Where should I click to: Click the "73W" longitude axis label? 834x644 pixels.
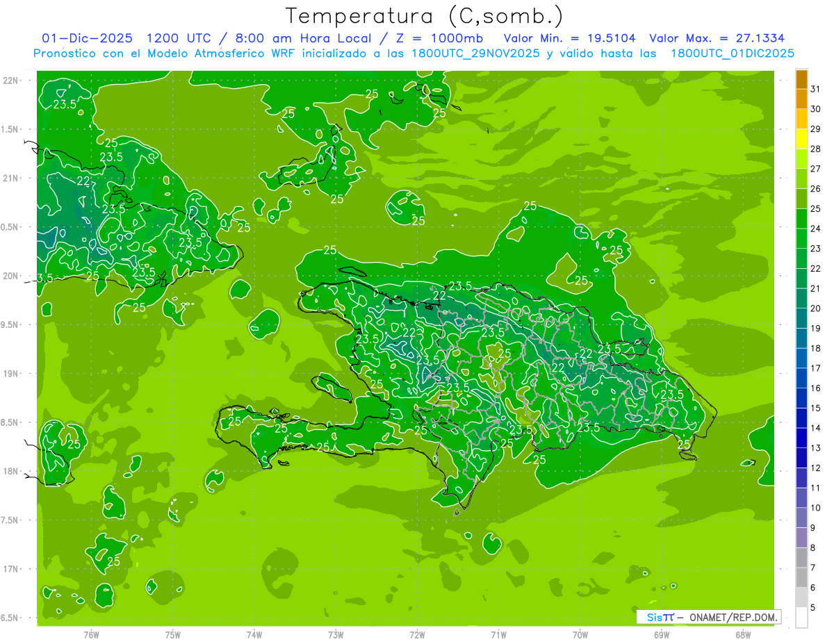click(x=336, y=634)
